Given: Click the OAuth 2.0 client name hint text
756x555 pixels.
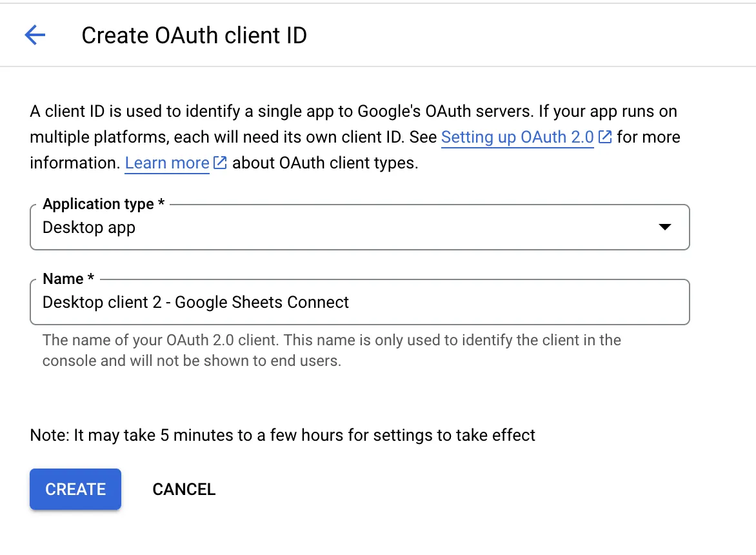Looking at the screenshot, I should pos(331,350).
